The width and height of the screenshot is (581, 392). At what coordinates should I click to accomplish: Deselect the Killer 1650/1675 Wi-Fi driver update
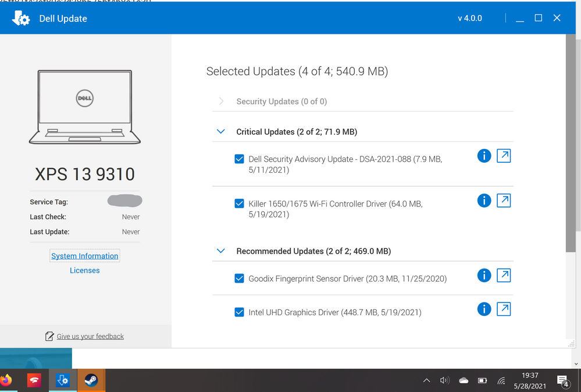point(239,204)
